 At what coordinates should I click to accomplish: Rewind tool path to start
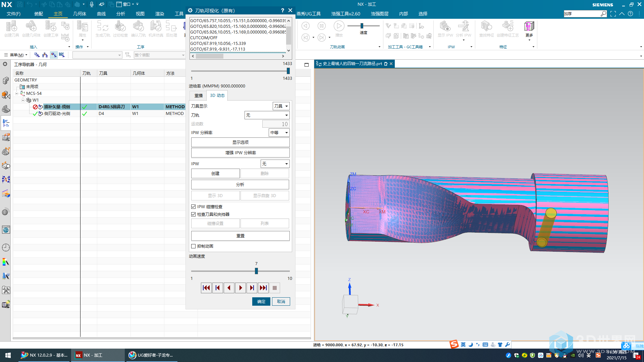[x=206, y=288]
